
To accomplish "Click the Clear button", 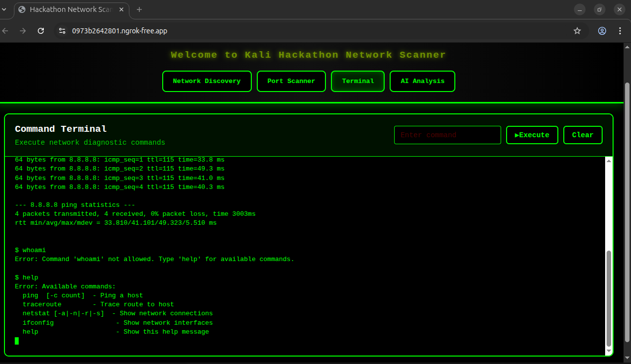I will 583,135.
